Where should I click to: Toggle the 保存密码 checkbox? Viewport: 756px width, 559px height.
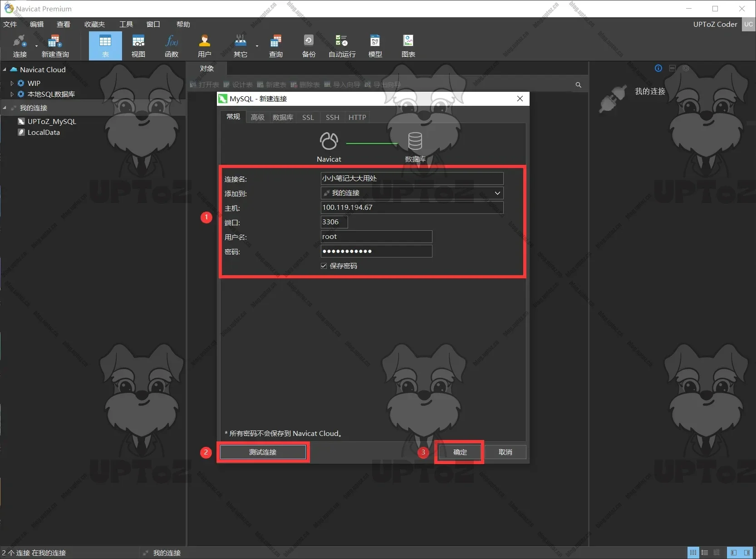(324, 266)
